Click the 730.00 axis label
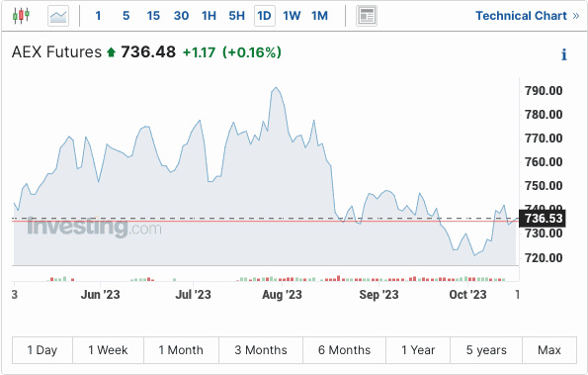Image resolution: width=588 pixels, height=375 pixels. pos(544,234)
